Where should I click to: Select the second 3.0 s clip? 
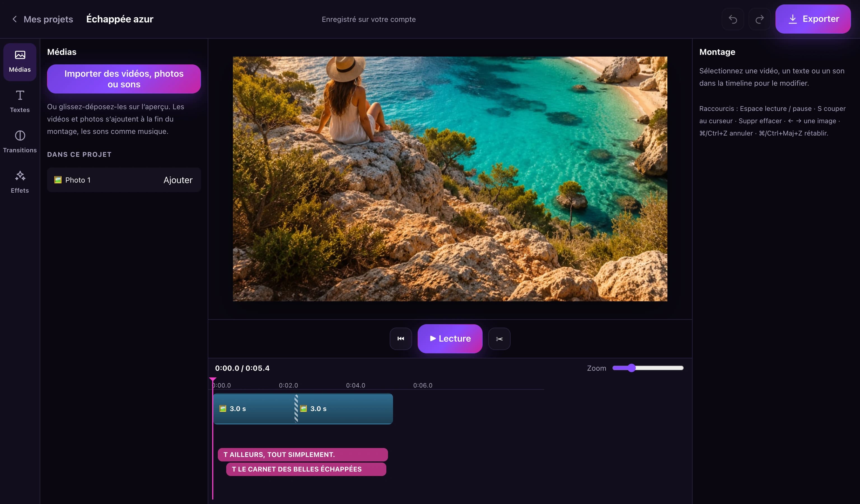pos(345,409)
